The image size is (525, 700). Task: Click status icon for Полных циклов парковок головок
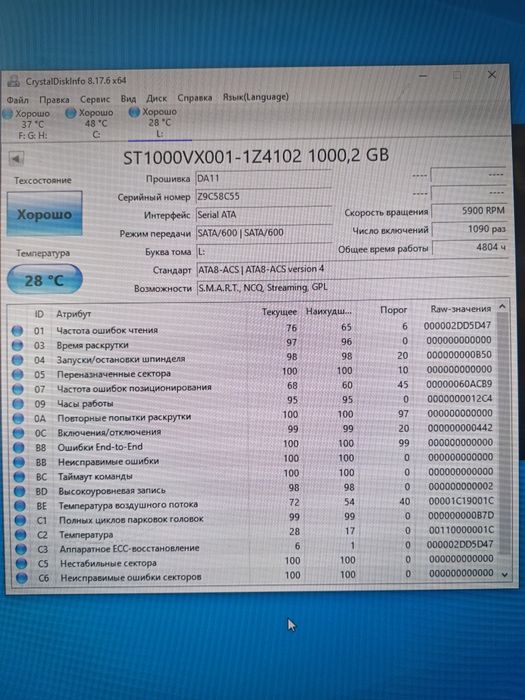pos(21,520)
